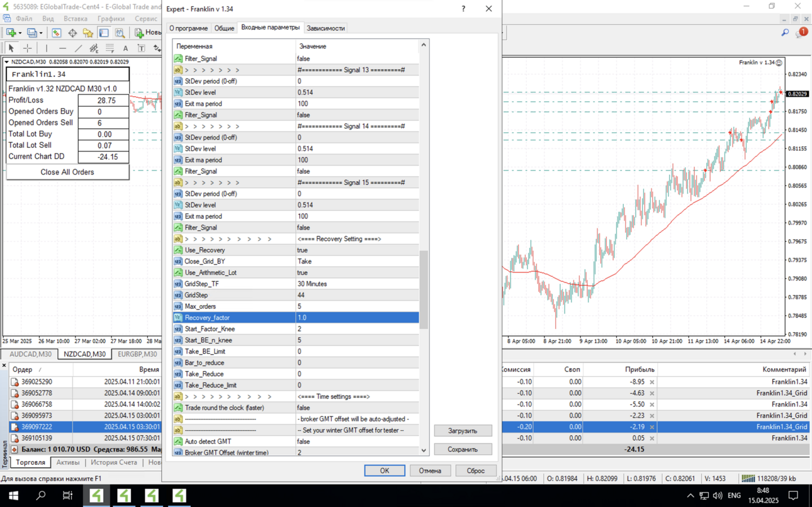Close order with profit -8.95
Screen dimensions: 812x507
coord(652,382)
